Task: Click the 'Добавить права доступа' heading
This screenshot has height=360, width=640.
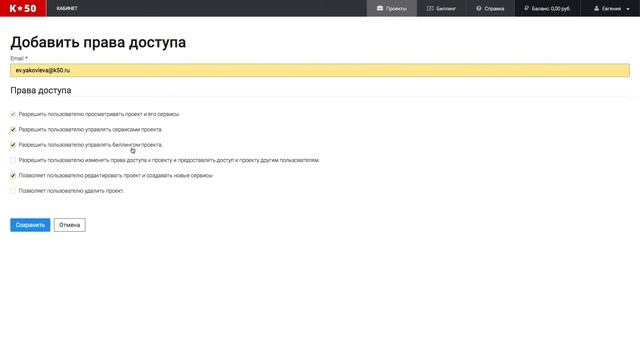Action: coord(98,42)
